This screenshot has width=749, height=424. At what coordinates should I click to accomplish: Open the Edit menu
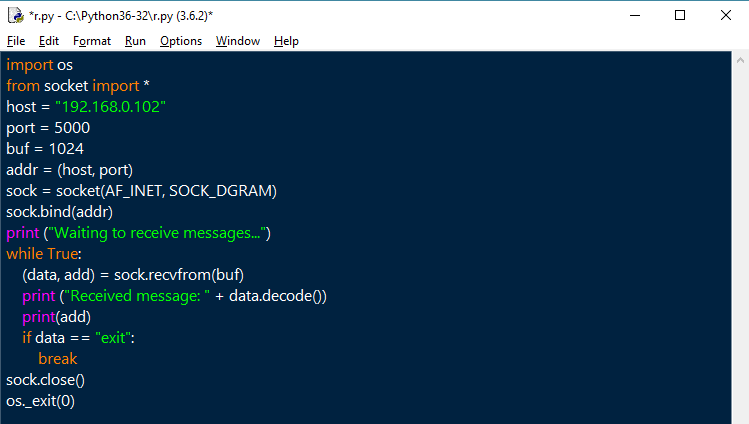(49, 41)
